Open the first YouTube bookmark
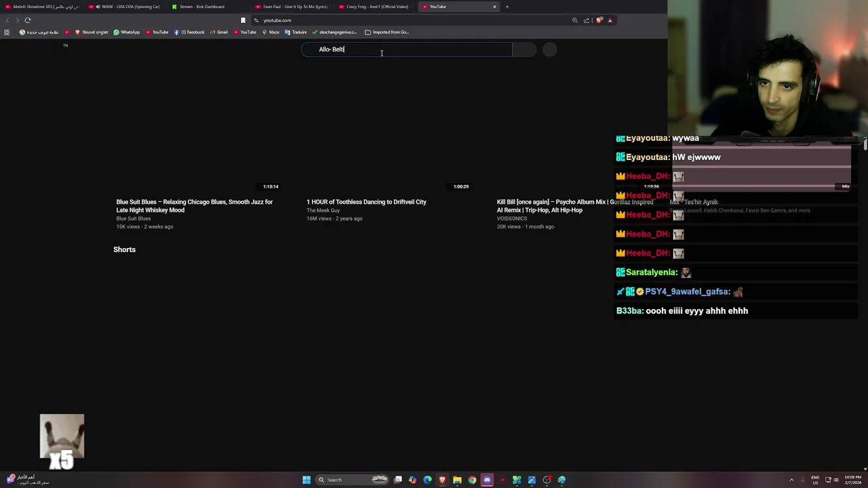 (x=157, y=32)
